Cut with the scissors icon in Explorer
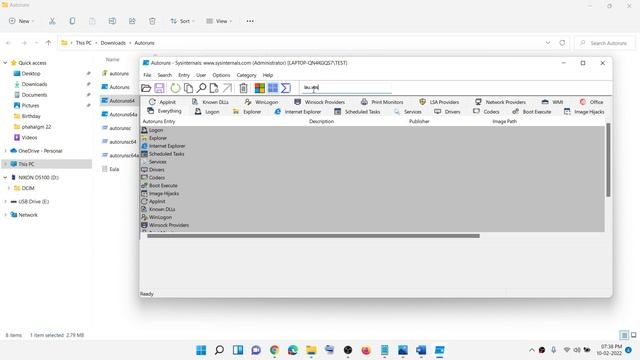This screenshot has height=360, width=640. coord(52,21)
